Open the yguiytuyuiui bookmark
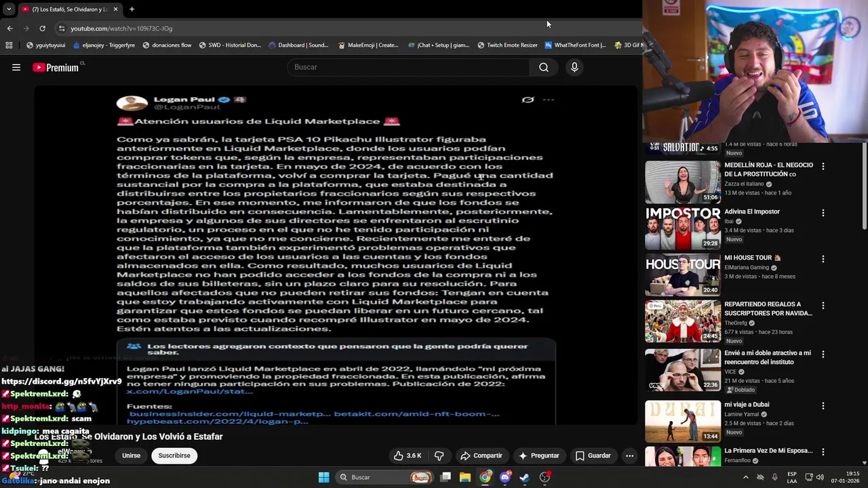The image size is (868, 488). (45, 45)
